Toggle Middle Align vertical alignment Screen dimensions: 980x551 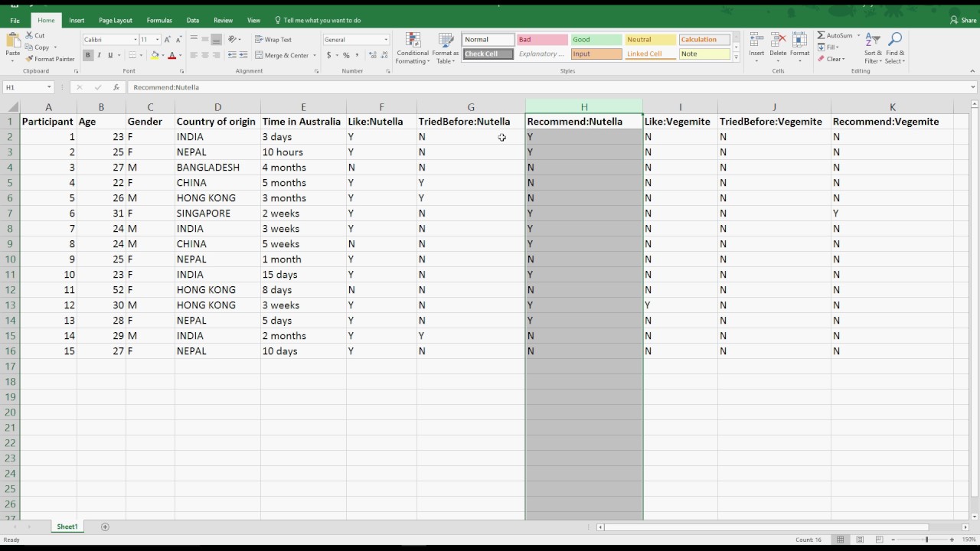click(205, 39)
